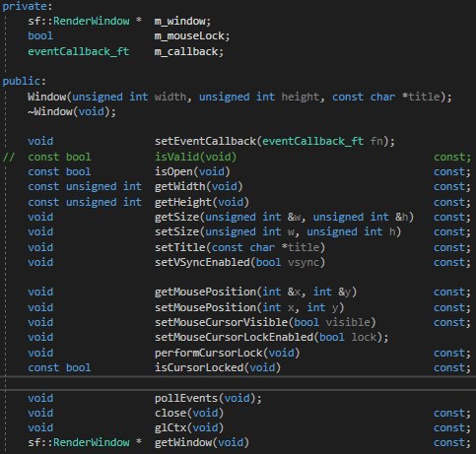Click the setMousePosition function name

205,307
